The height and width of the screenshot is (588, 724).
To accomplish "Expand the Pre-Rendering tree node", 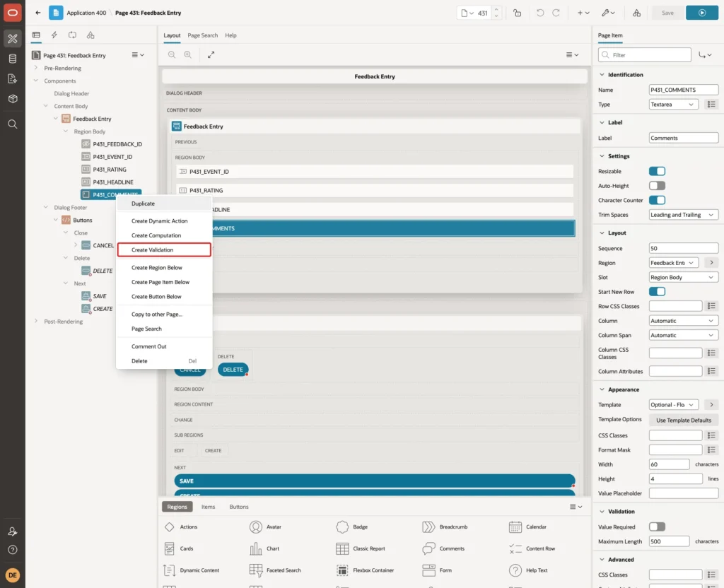I will coord(35,68).
